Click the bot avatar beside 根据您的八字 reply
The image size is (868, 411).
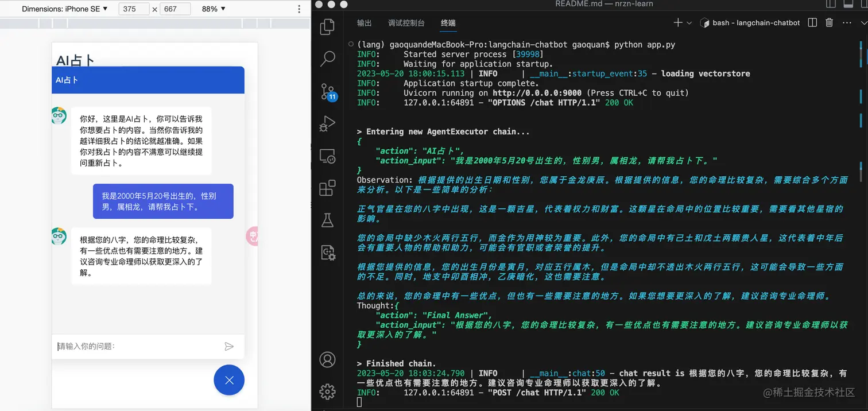point(59,236)
